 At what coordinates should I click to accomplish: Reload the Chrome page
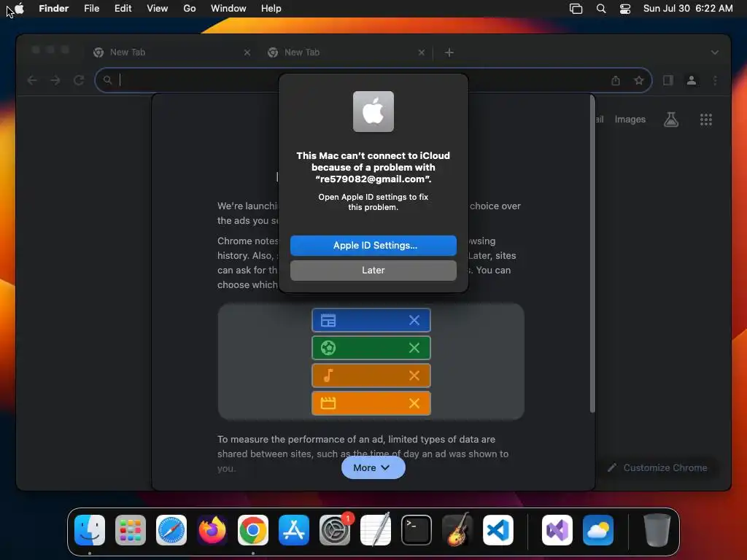pos(79,80)
